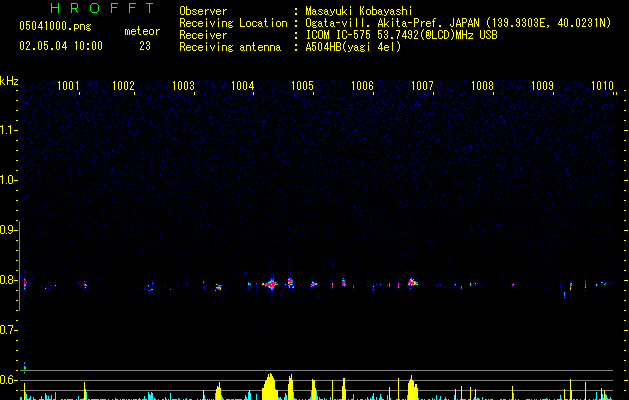Click the HROFFT title text
Screen dimensions: 629x400
[102, 8]
